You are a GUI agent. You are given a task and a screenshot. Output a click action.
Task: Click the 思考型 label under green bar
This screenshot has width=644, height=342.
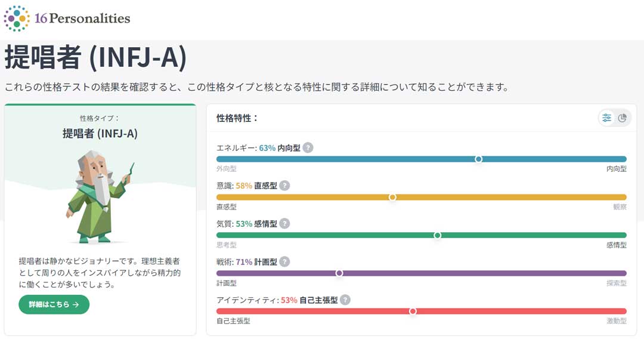(x=227, y=245)
